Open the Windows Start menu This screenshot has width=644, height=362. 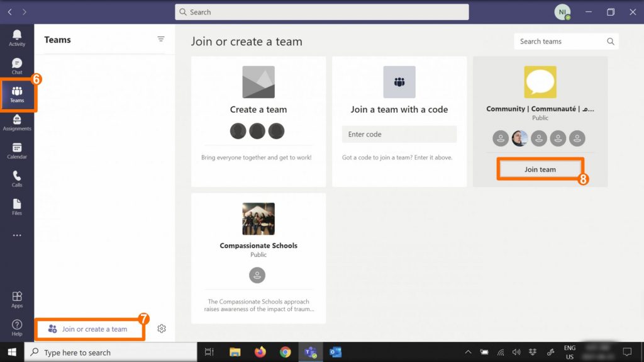coord(12,352)
